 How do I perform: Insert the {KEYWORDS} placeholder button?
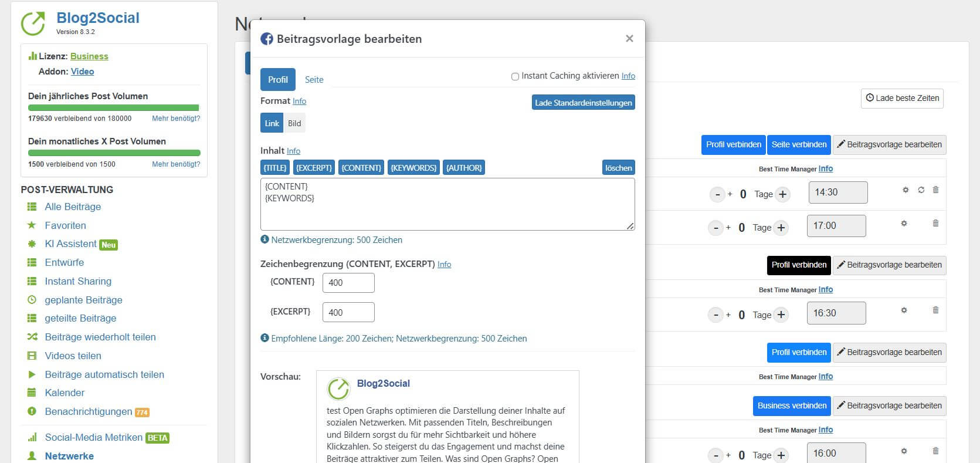(x=413, y=168)
